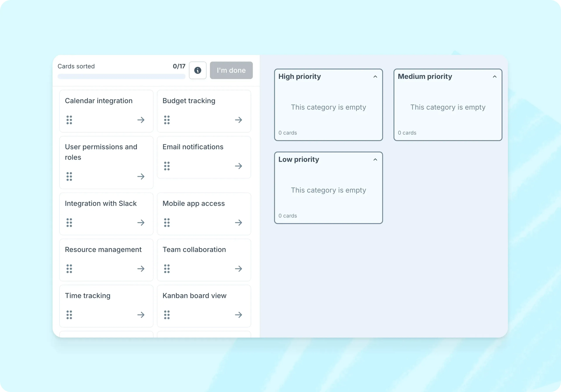Click drag handle on Time tracking card
This screenshot has height=392, width=561.
coord(69,315)
